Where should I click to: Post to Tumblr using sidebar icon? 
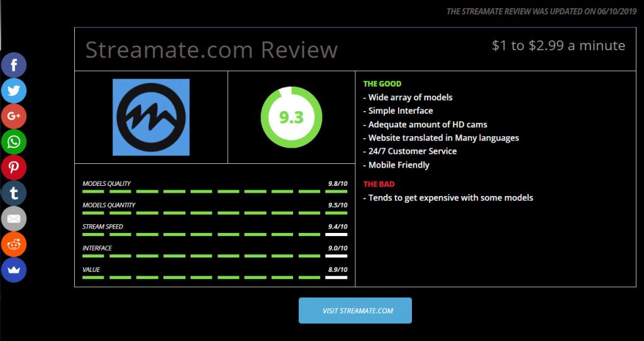13,193
